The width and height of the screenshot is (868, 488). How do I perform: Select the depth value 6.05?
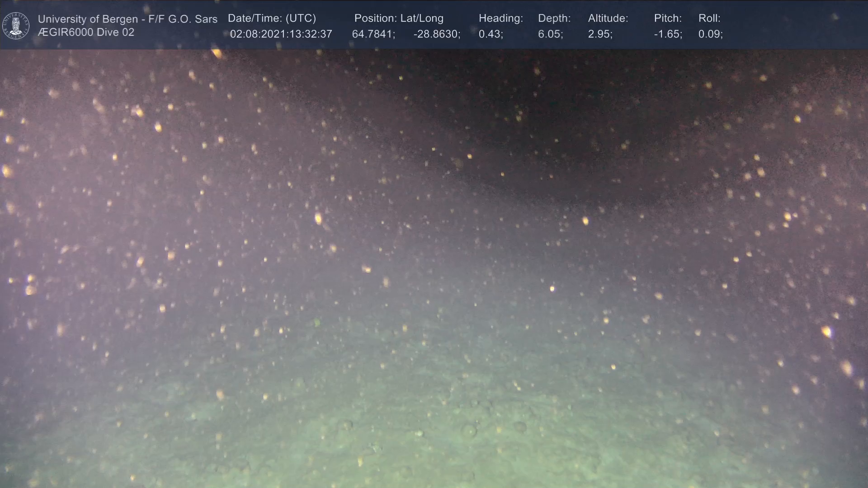[550, 34]
